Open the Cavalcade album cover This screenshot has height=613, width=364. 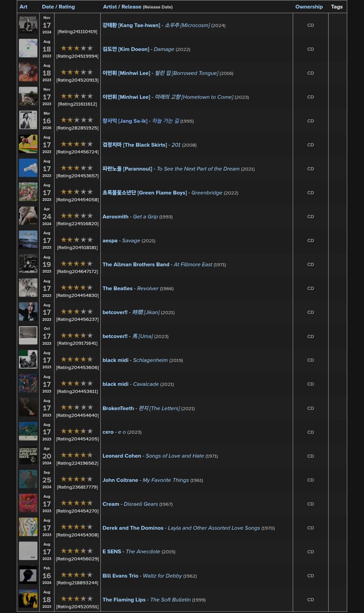[28, 383]
